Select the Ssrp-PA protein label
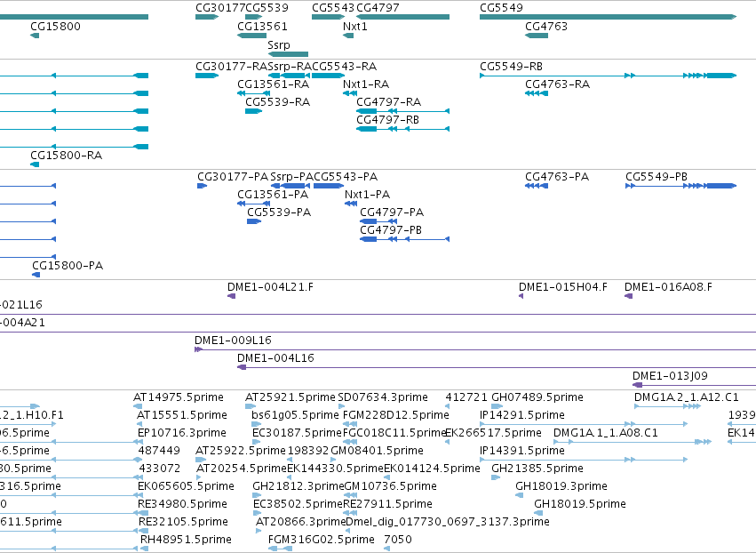Viewport: 756px width, 553px height. point(292,177)
